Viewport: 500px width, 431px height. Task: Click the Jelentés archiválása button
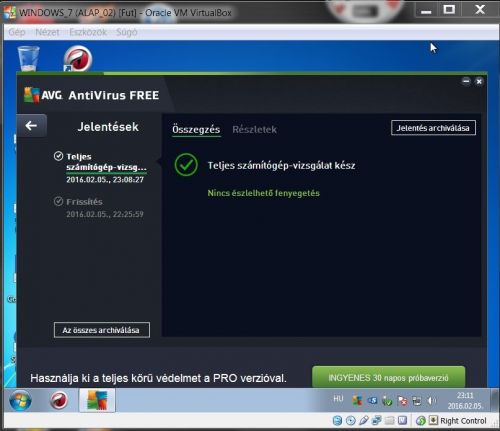433,128
